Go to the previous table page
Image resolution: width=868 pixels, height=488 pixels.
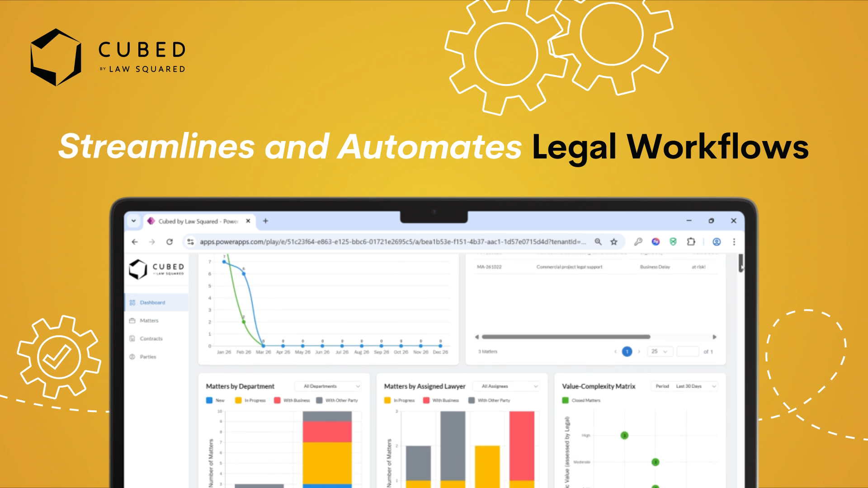pos(615,352)
